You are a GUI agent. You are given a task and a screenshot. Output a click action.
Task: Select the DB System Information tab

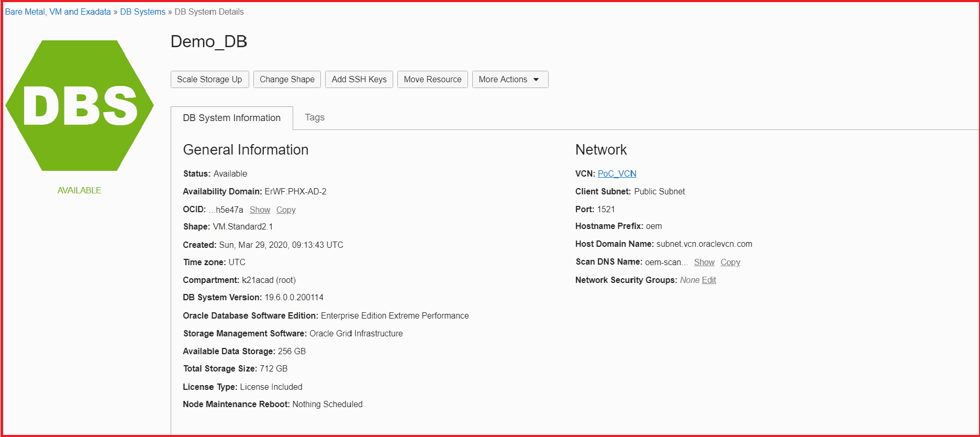pyautogui.click(x=231, y=118)
